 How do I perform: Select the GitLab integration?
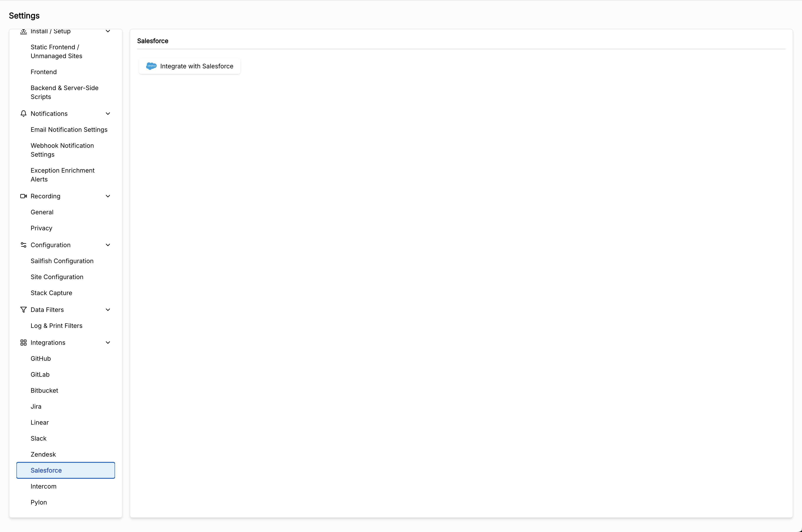[66, 374]
